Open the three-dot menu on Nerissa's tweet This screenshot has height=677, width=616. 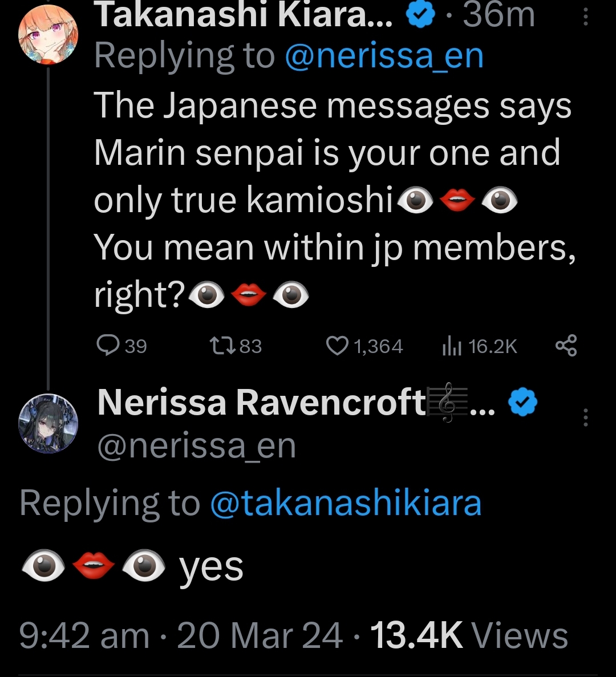click(585, 419)
